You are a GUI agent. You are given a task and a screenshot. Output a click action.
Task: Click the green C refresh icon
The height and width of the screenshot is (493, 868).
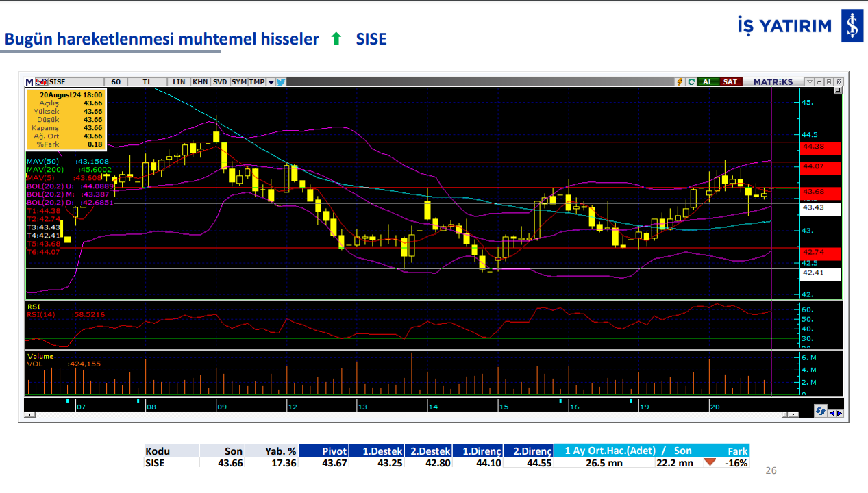click(691, 81)
